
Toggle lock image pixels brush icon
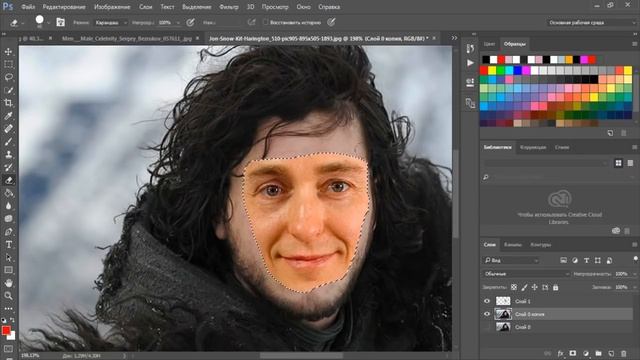coord(524,287)
